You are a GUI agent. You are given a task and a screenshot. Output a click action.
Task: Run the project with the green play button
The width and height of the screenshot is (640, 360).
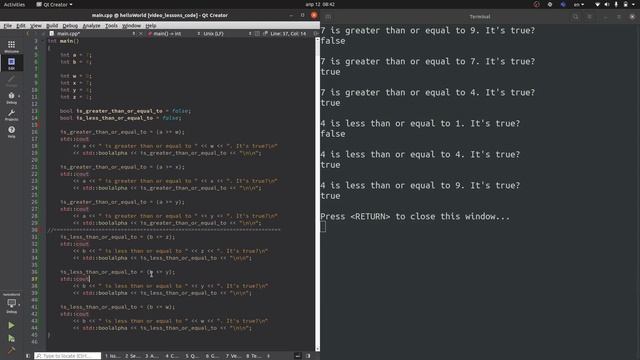click(x=11, y=325)
